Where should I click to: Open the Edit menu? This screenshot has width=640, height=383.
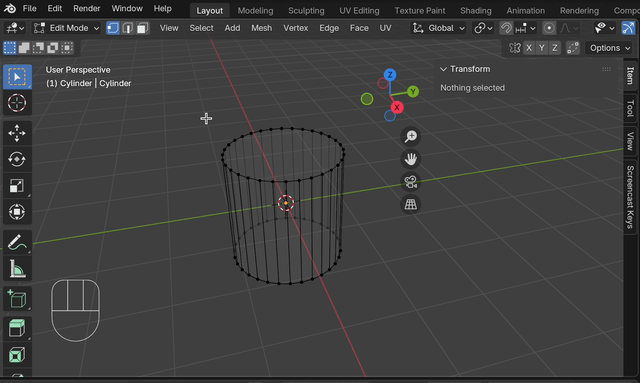[x=55, y=8]
